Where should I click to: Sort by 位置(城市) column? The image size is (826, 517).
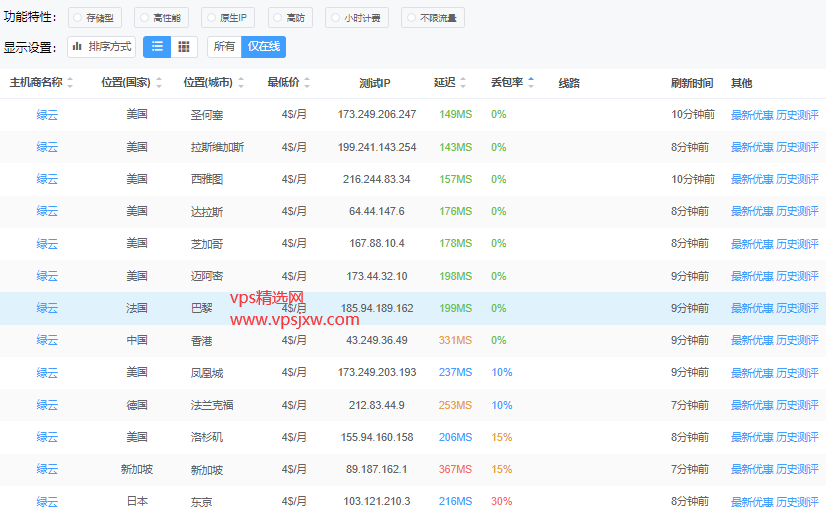click(213, 83)
